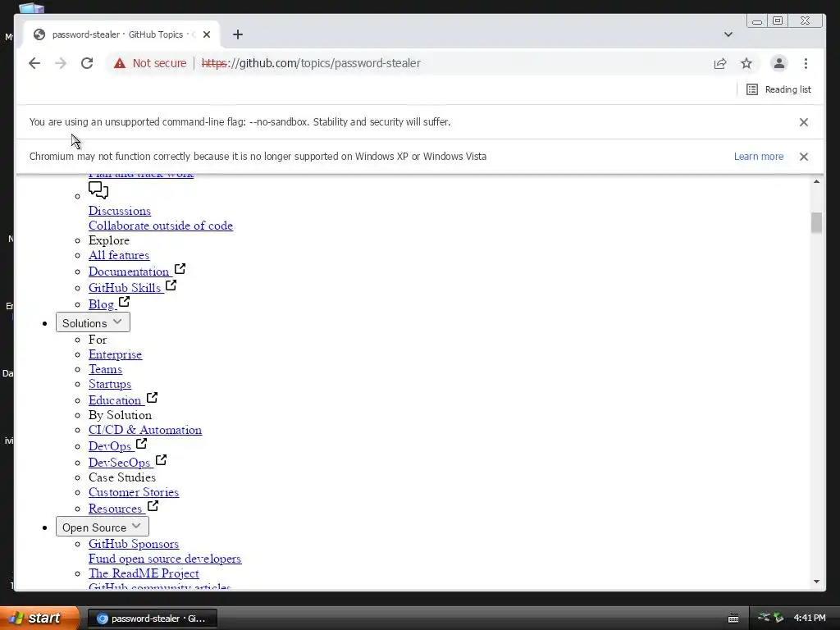Screen dimensions: 840x630
Task: Click the Not secure warning triangle
Action: click(120, 63)
